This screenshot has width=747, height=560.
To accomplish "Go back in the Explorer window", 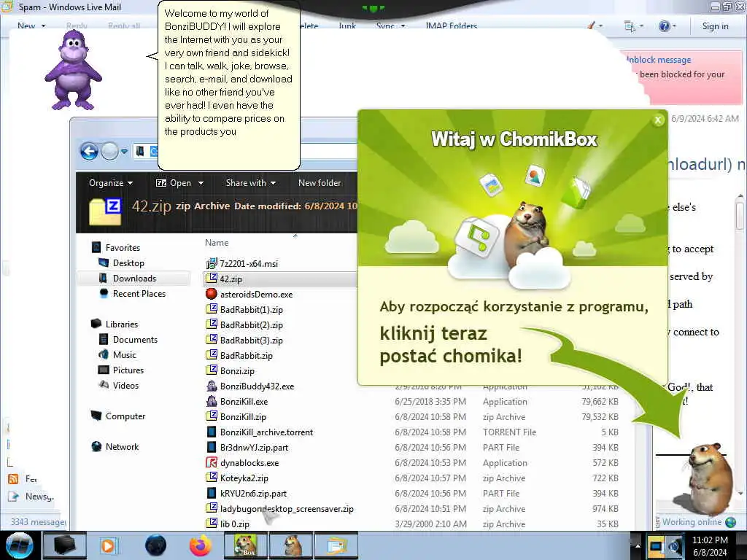I will tap(89, 152).
